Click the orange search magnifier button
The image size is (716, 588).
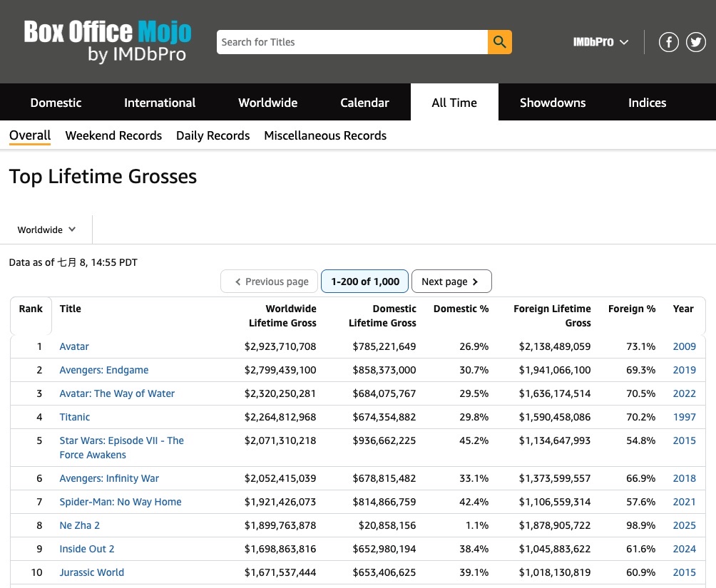point(499,42)
